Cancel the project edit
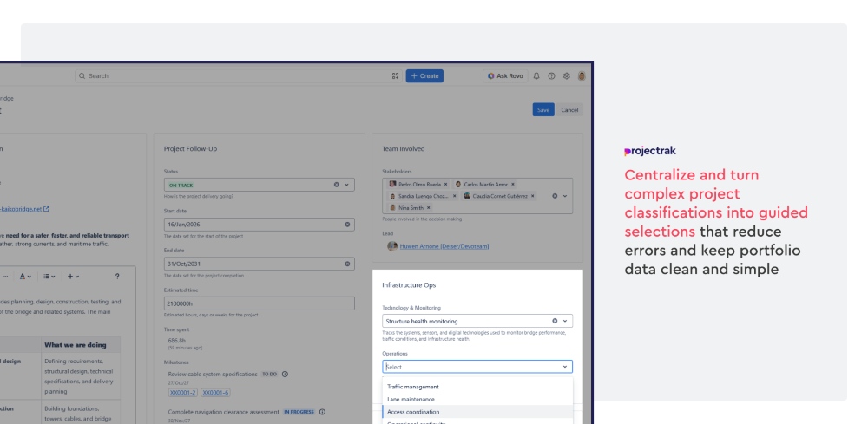Viewport: 868px width, 424px height. point(569,109)
